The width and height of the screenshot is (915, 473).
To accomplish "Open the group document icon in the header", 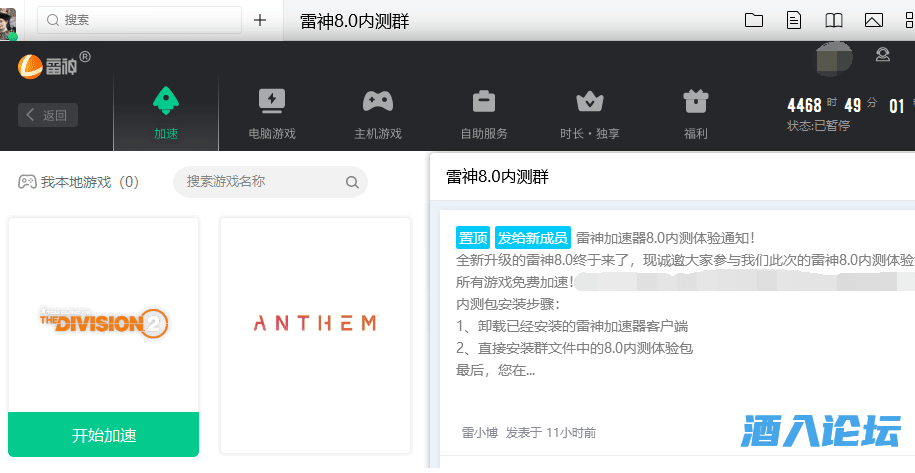I will [x=794, y=21].
